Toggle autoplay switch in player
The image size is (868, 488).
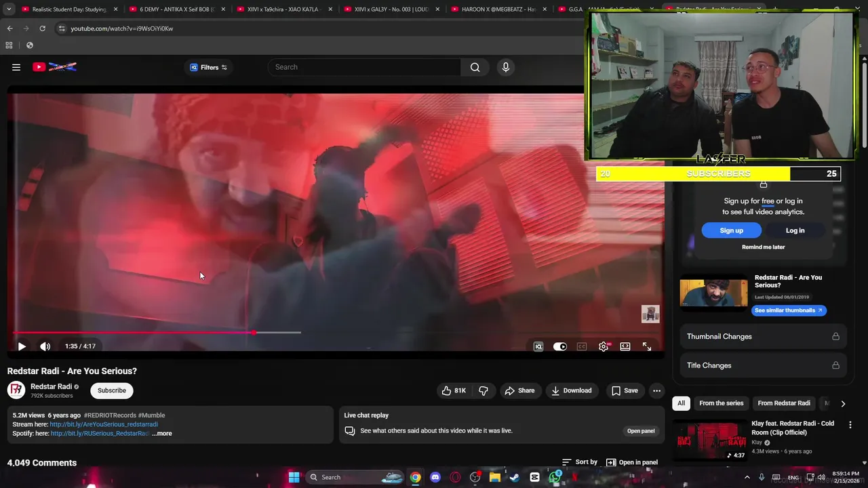pyautogui.click(x=560, y=346)
